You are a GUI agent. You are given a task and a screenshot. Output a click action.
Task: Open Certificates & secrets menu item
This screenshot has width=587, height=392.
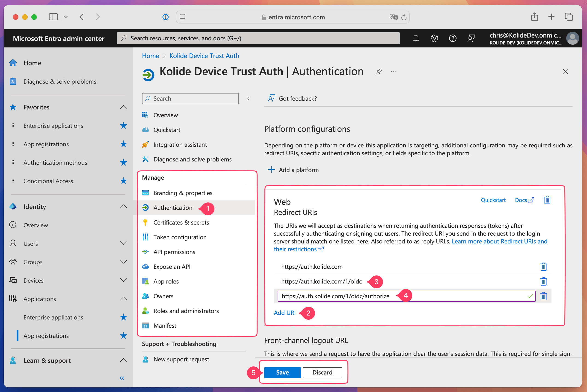pos(181,222)
